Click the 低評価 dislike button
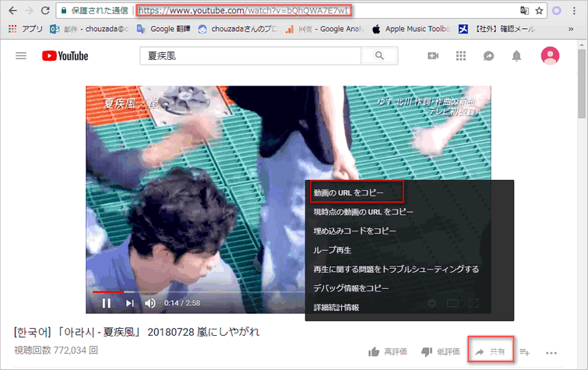 441,351
